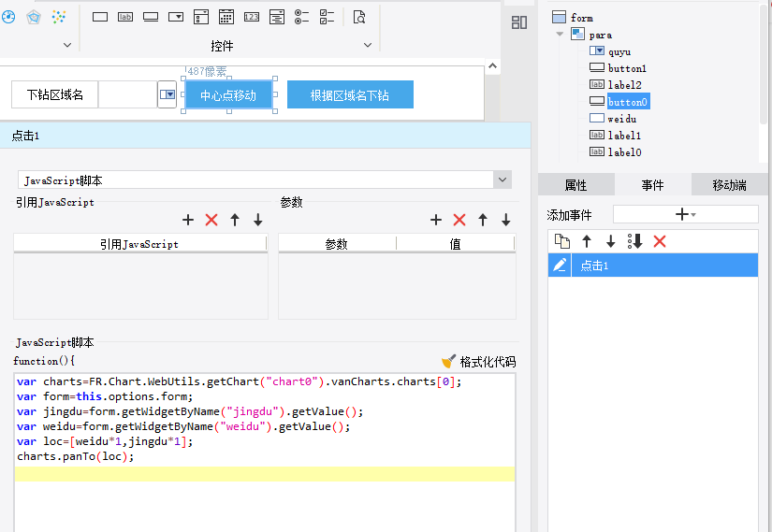This screenshot has height=532, width=772.
Task: Click the 引用JavaScript table column header
Action: 139,244
